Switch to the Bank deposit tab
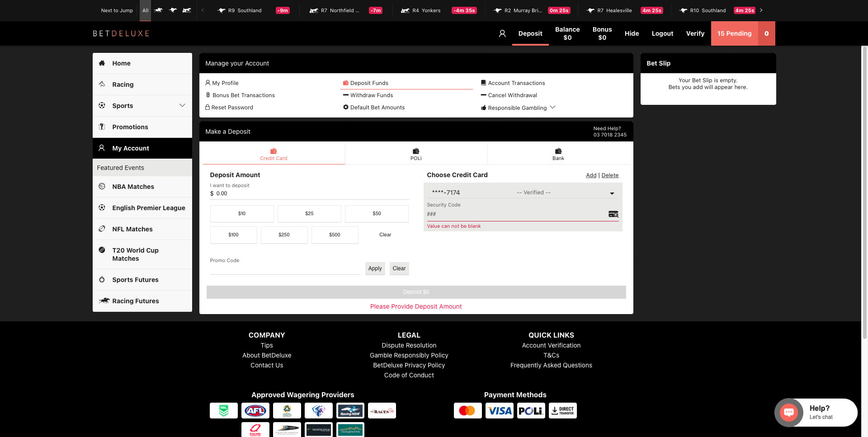 point(558,154)
